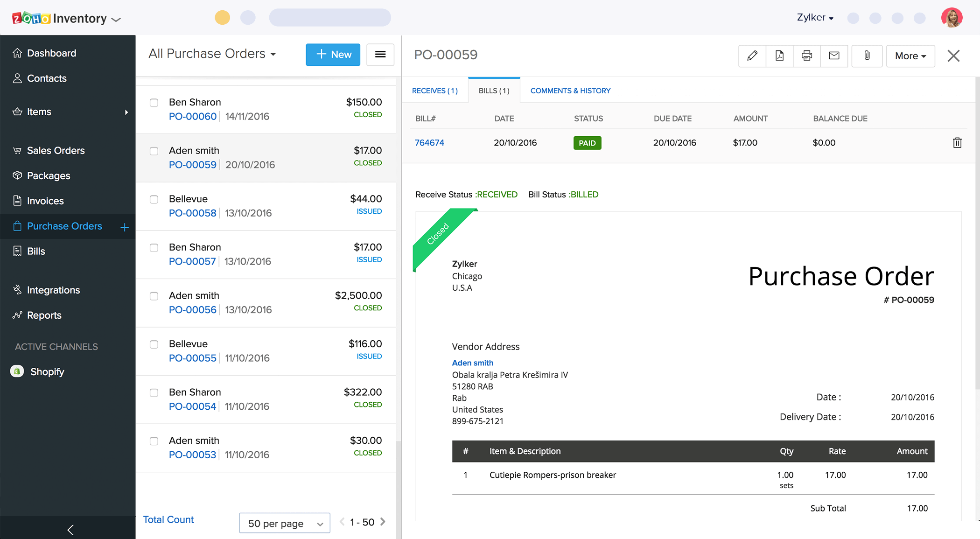Open the Shopify channel in the sidebar
This screenshot has width=980, height=539.
click(x=47, y=371)
